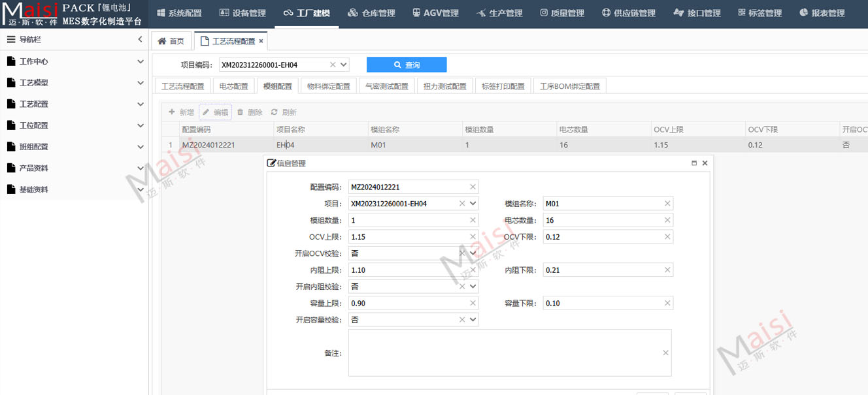Select the 编辑 edit pencil icon

(x=207, y=112)
